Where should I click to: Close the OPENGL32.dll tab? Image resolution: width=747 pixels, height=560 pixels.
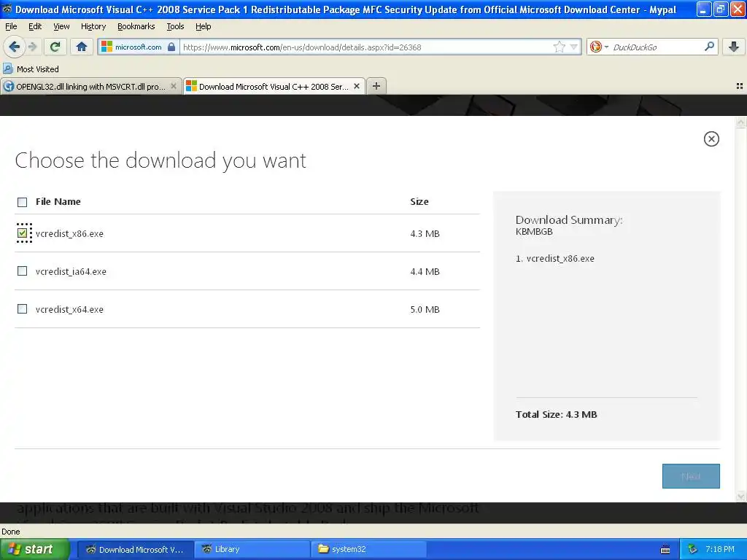pos(174,86)
